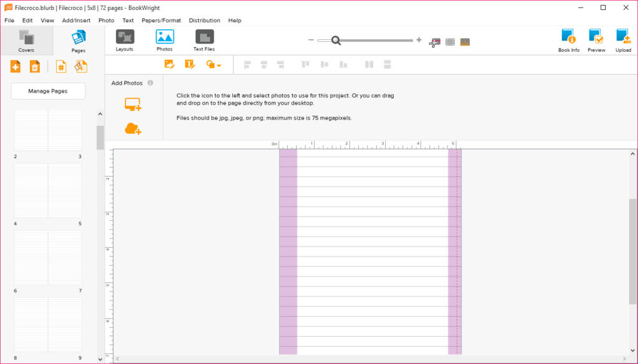Toggle the orange guides view icon

tap(465, 42)
